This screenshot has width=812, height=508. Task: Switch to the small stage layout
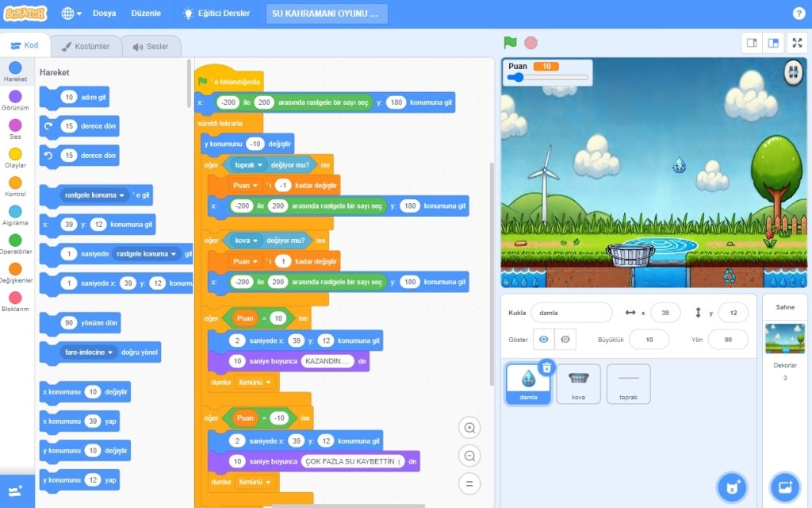(x=753, y=43)
